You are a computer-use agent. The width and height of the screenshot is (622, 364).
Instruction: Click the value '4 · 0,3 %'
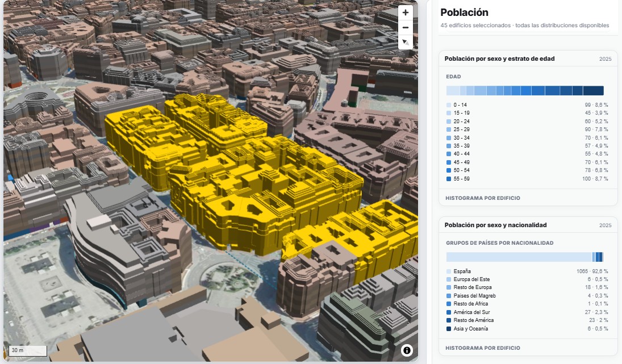[598, 296]
